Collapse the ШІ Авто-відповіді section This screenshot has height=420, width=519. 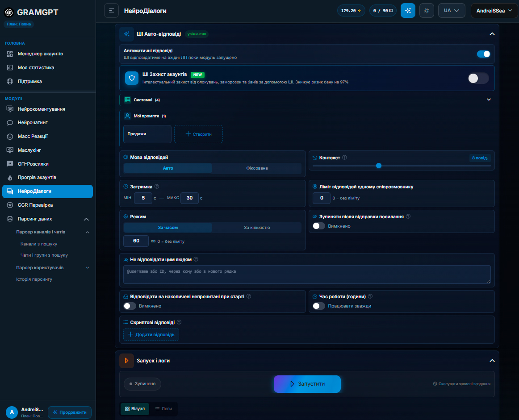pos(492,34)
